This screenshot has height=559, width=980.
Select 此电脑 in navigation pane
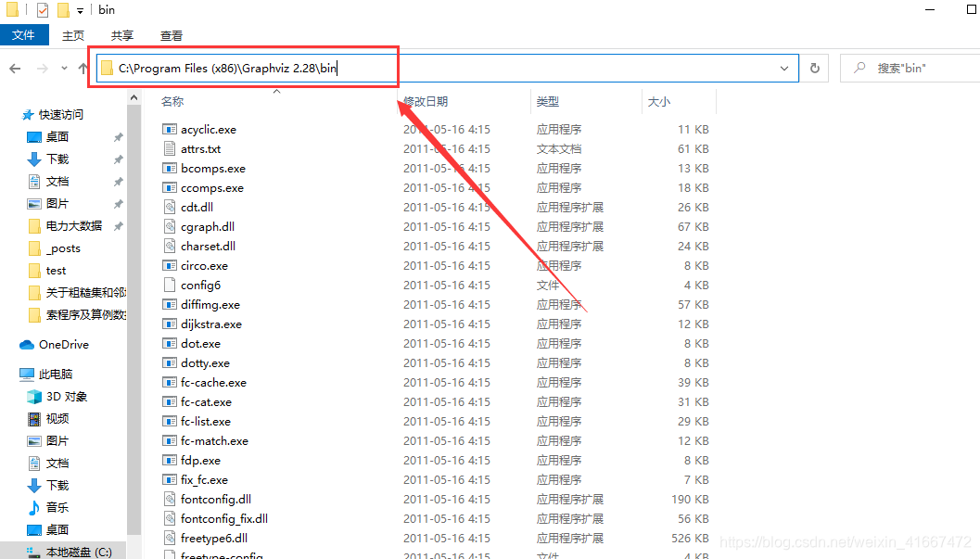tap(55, 375)
